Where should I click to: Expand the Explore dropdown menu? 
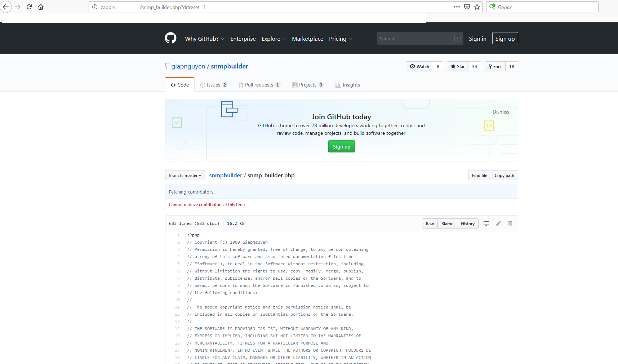click(x=274, y=39)
